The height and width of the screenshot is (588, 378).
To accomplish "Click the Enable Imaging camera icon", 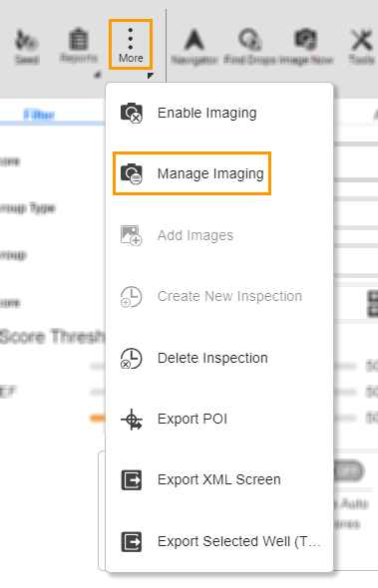I will (131, 113).
